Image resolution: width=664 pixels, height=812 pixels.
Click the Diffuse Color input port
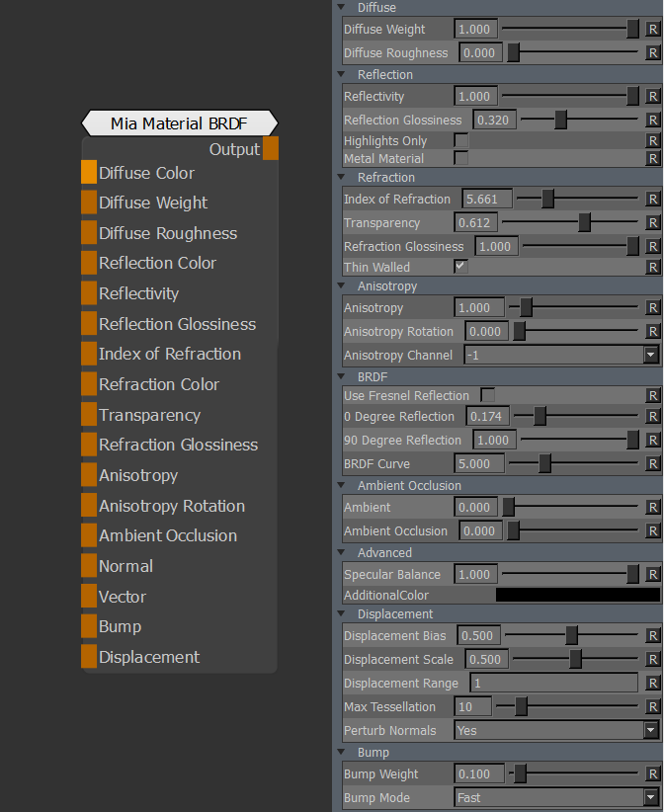coord(89,173)
